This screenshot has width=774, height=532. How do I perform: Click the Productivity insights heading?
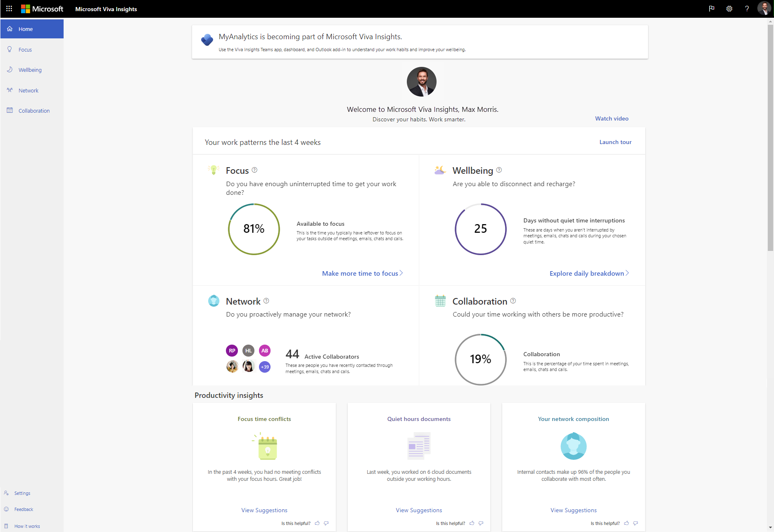coord(229,395)
